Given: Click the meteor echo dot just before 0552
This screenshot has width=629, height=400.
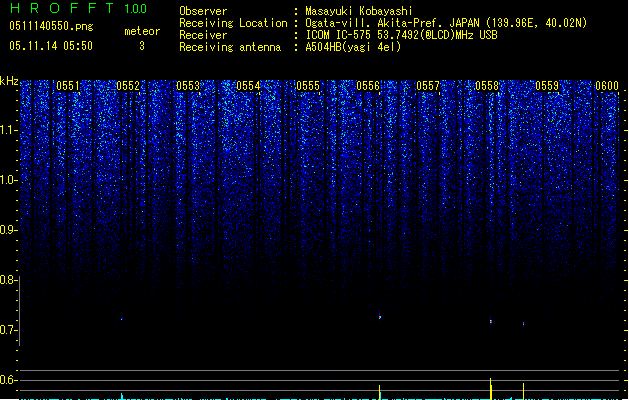Looking at the screenshot, I should coord(122,319).
